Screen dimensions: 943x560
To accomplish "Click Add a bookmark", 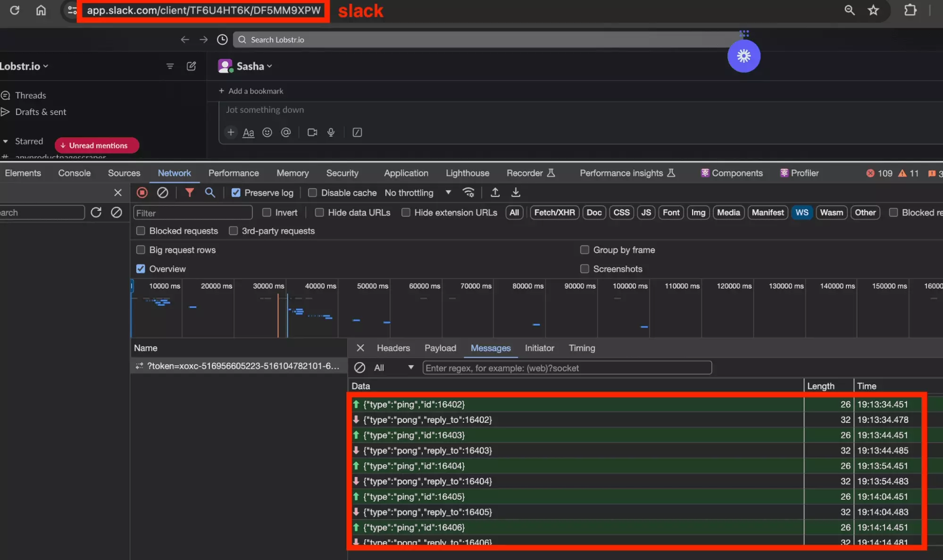I will 251,91.
